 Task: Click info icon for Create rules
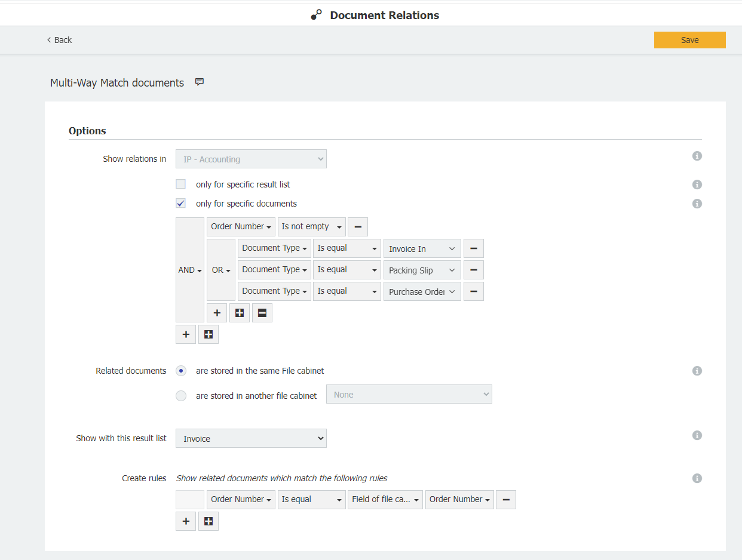pyautogui.click(x=697, y=478)
